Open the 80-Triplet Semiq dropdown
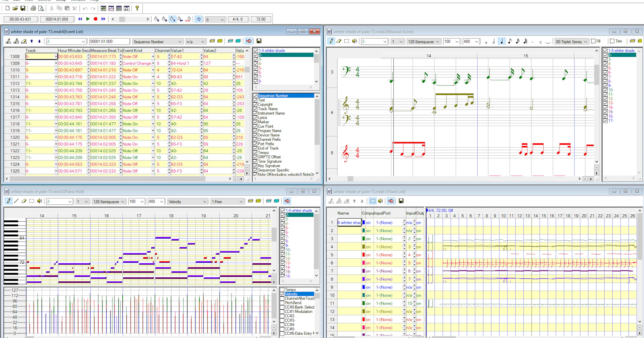644x338 pixels. (572, 42)
